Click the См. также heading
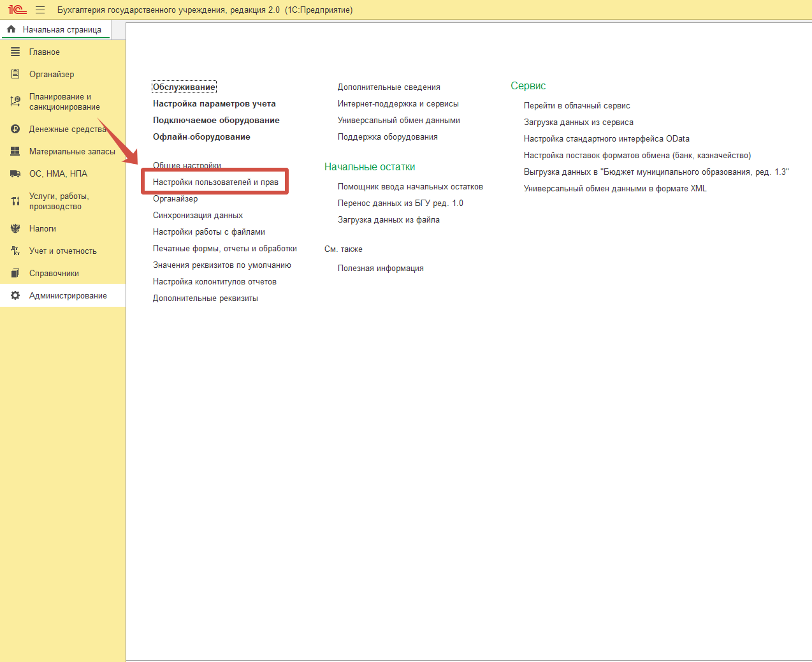Viewport: 812px width, 662px height. pyautogui.click(x=344, y=249)
